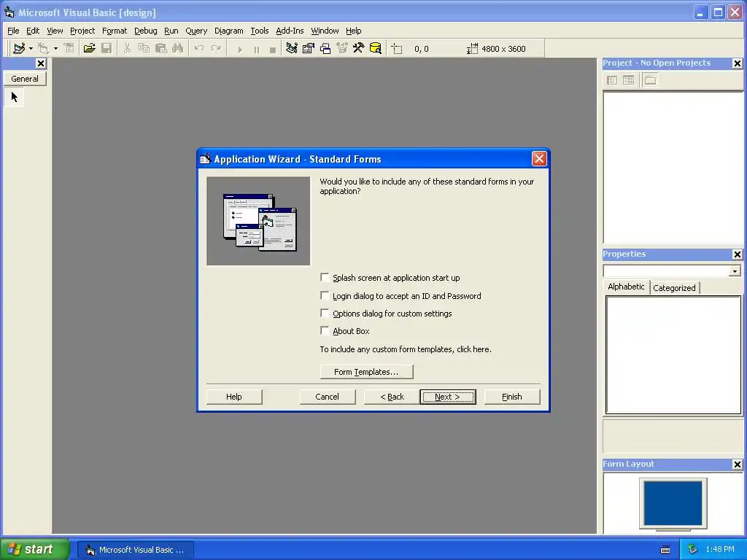Go back to previous wizard step
Image resolution: width=747 pixels, height=560 pixels.
(392, 397)
